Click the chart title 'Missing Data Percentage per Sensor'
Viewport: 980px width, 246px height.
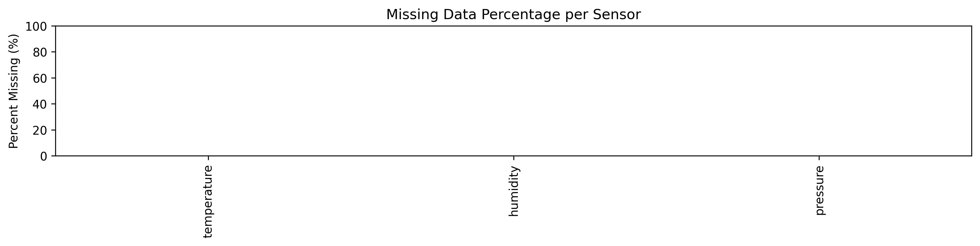[513, 14]
